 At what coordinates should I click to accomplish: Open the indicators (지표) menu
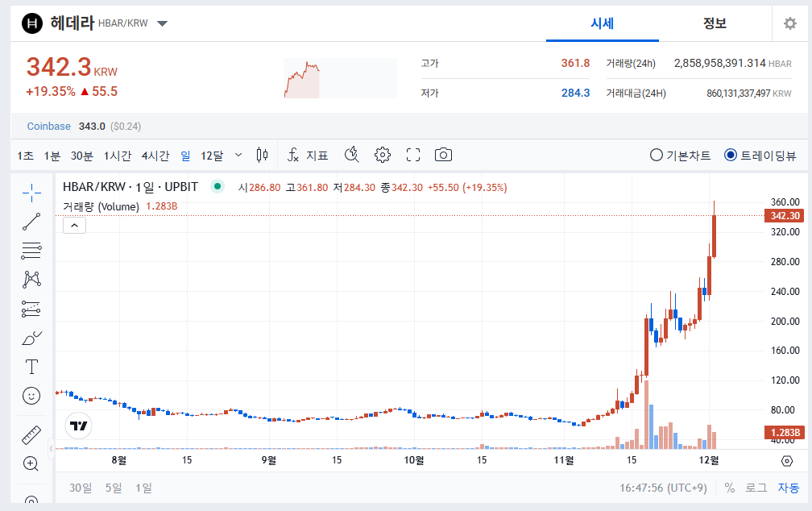(x=308, y=155)
